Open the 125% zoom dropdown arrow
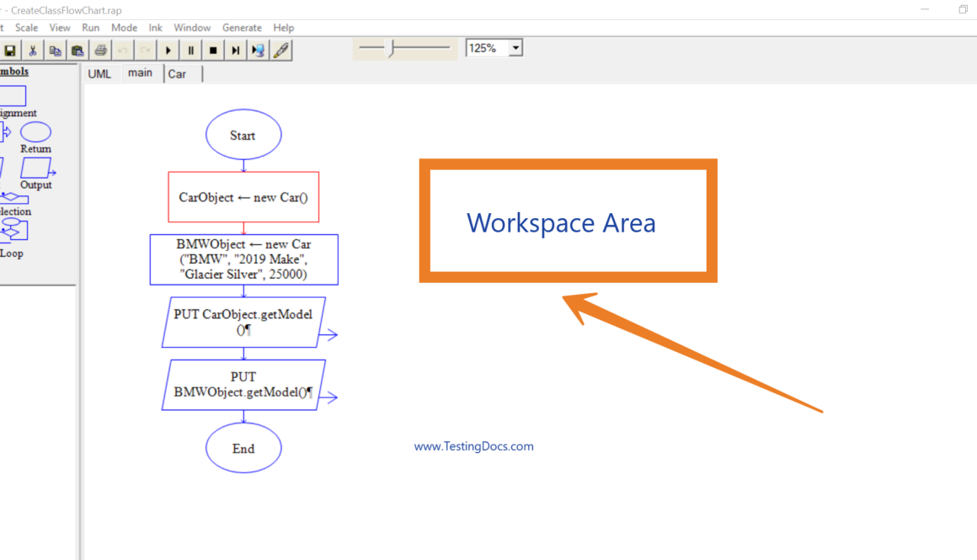The width and height of the screenshot is (977, 560). click(515, 48)
